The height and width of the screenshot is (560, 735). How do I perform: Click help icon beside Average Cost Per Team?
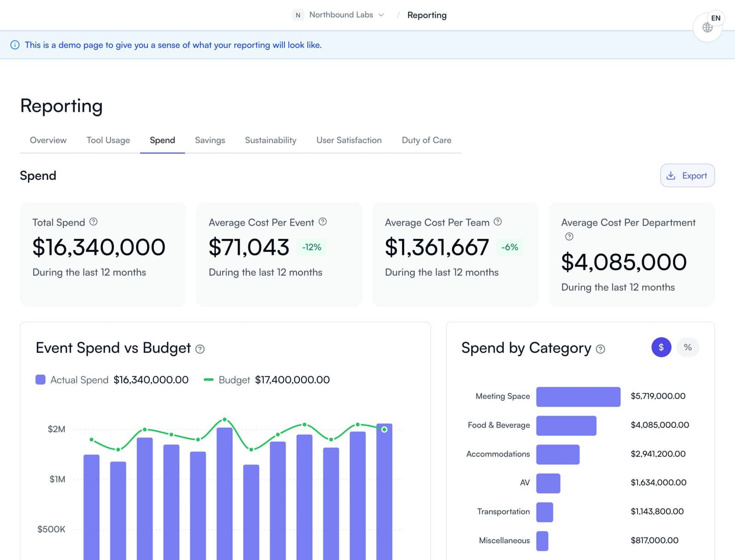point(498,222)
